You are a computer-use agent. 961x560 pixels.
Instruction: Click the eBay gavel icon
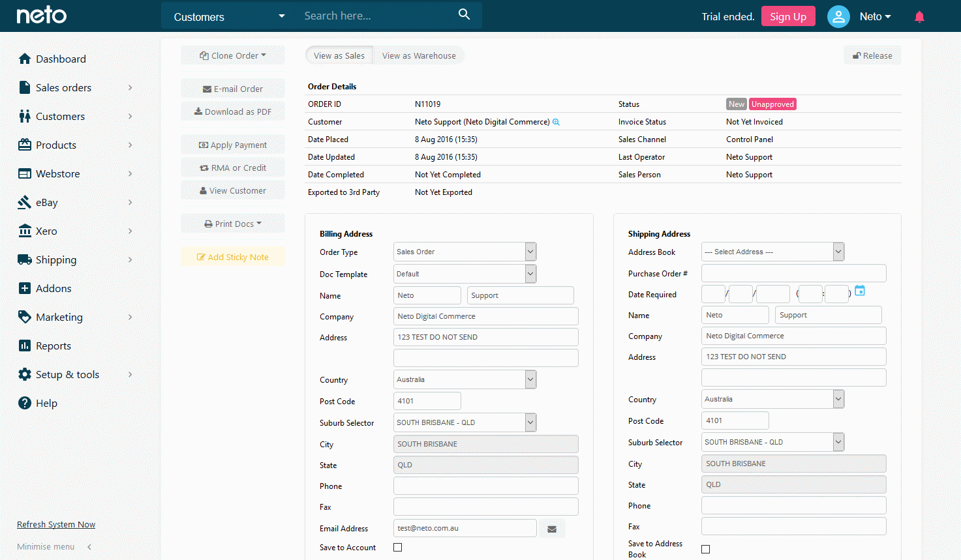tap(25, 202)
